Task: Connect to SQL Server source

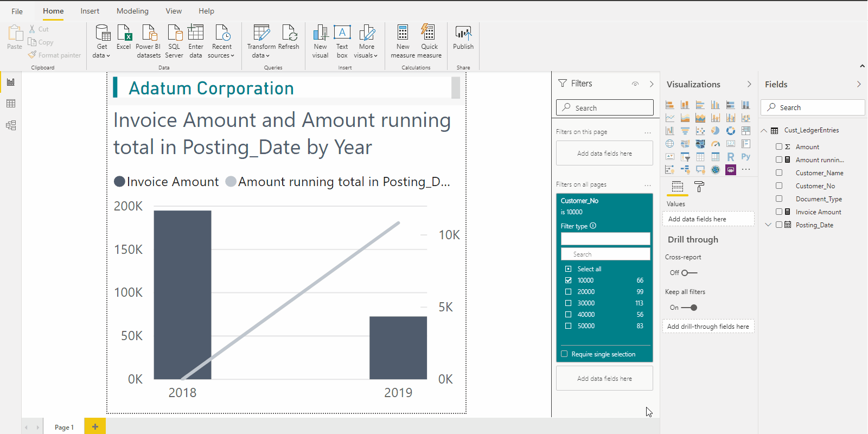Action: pos(174,42)
